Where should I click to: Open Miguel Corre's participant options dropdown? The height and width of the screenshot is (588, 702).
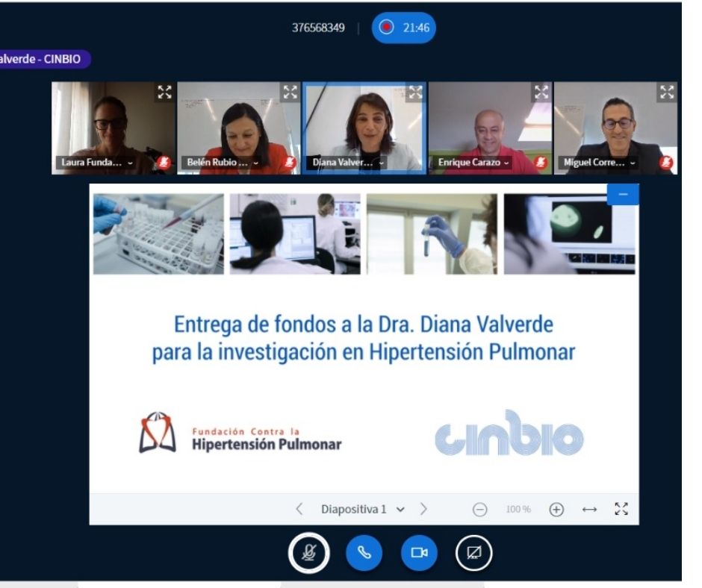[633, 163]
